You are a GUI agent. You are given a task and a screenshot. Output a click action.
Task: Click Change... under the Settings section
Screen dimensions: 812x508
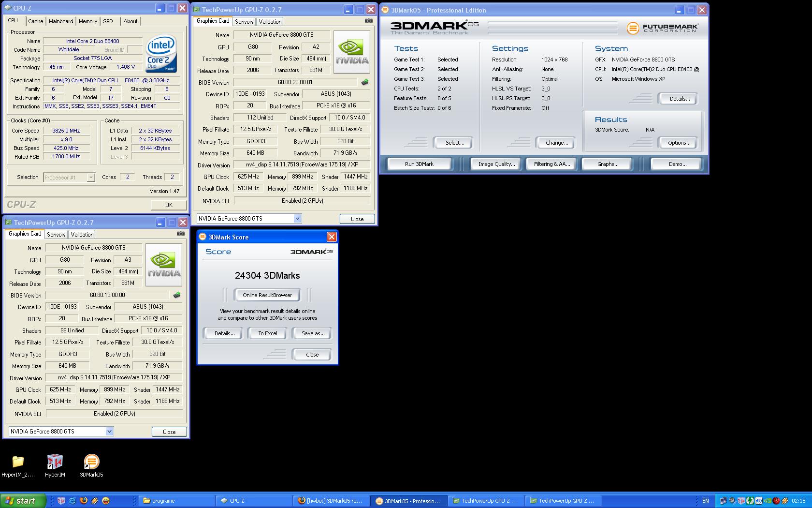pyautogui.click(x=556, y=143)
